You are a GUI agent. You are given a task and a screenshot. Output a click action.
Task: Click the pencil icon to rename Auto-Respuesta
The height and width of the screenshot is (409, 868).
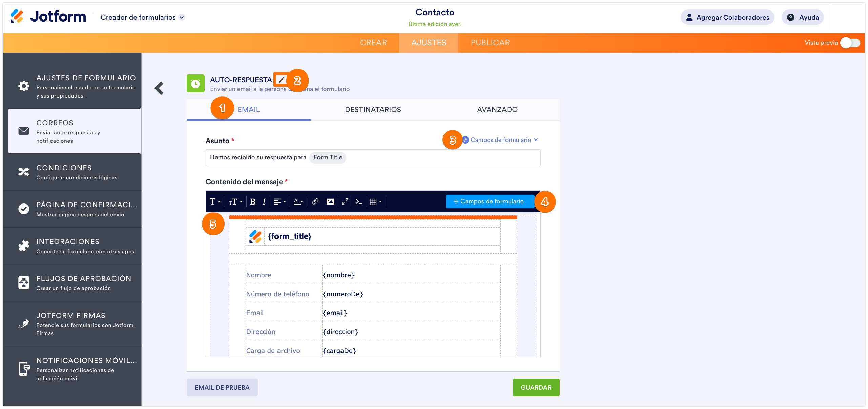[x=281, y=80]
